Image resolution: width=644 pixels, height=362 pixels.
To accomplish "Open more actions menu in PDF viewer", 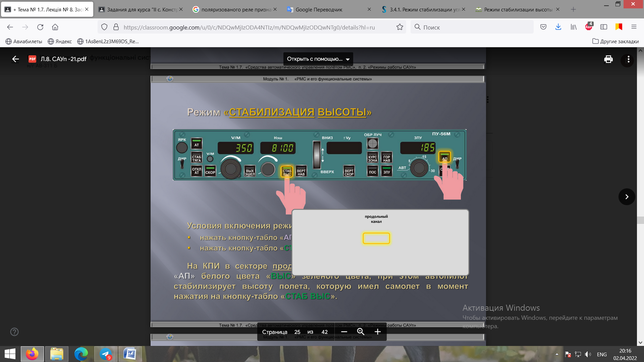I will coord(628,59).
